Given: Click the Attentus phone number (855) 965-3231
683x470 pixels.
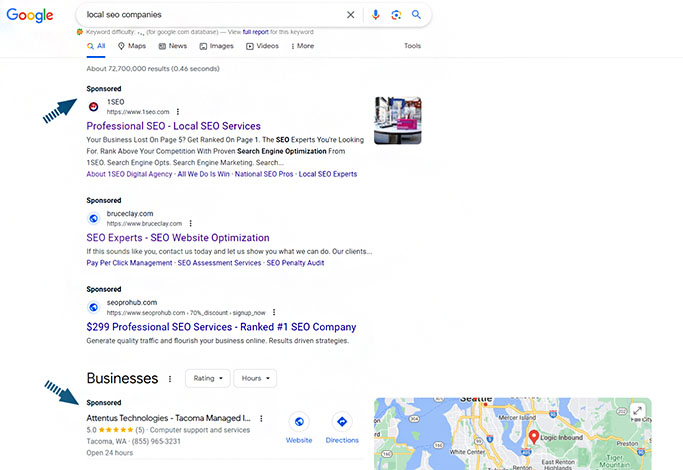Looking at the screenshot, I should pyautogui.click(x=156, y=441).
